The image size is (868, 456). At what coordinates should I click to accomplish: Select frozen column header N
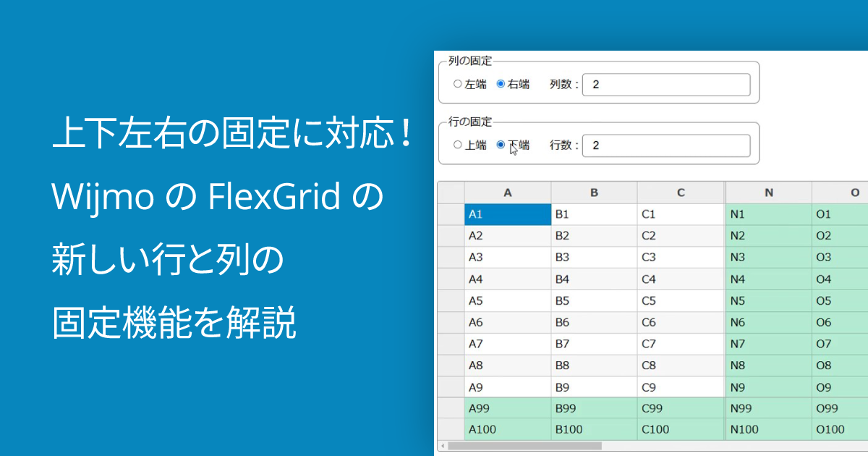(x=768, y=192)
